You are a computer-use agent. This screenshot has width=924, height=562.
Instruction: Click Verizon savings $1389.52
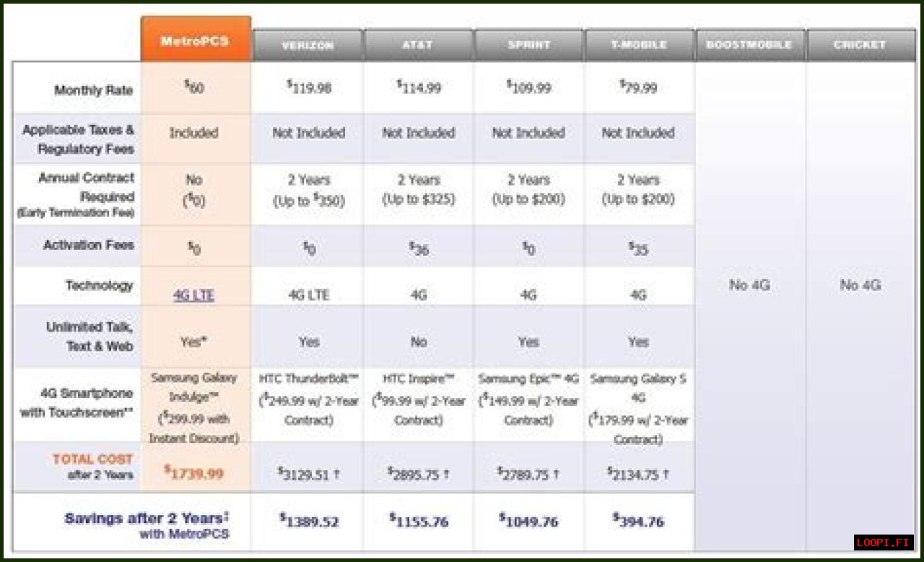(x=308, y=520)
